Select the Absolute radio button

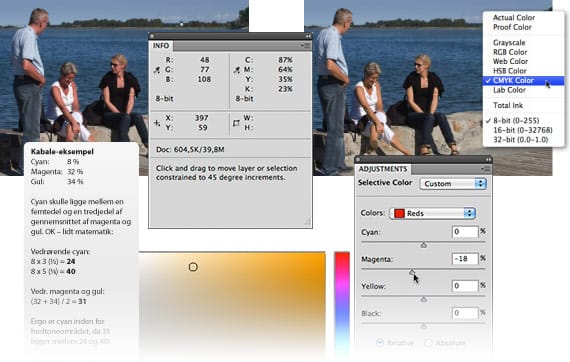(429, 342)
